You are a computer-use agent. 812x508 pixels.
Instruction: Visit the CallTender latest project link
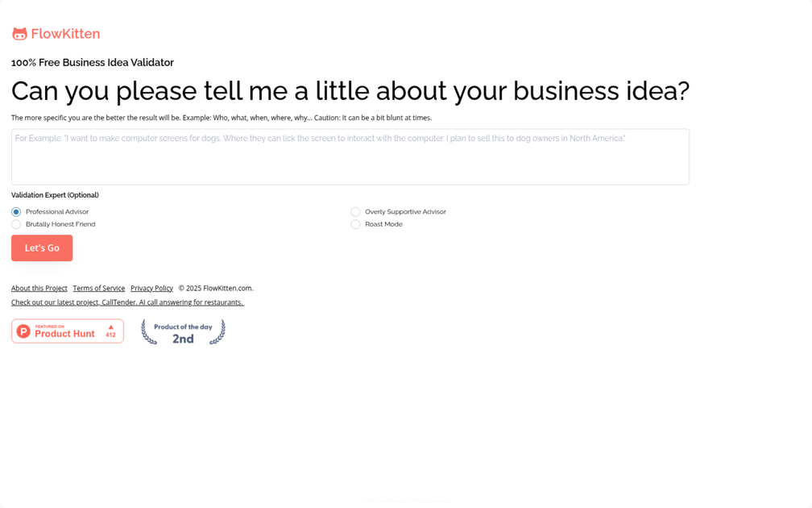tap(127, 302)
